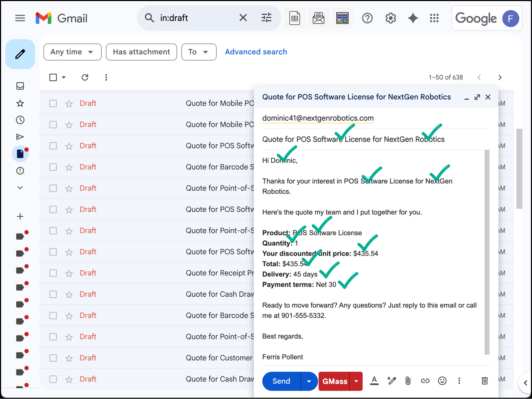Image resolution: width=532 pixels, height=399 pixels.
Task: Open the GMass dropdown arrow
Action: point(356,381)
